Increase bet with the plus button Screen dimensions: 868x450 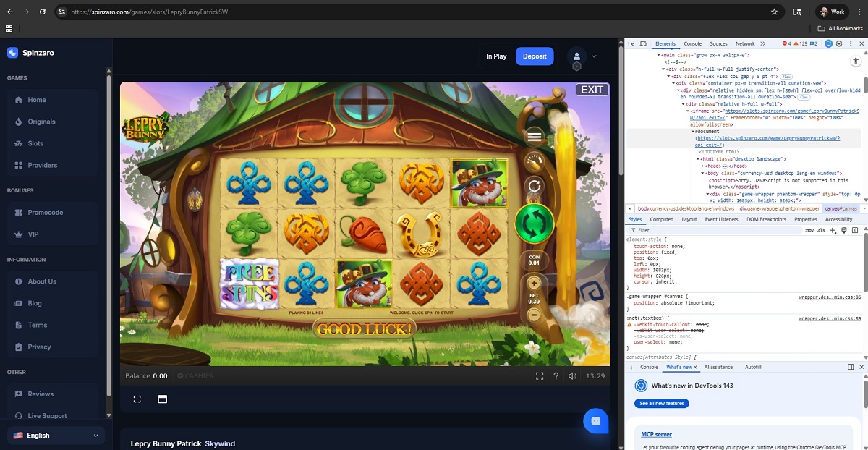535,283
